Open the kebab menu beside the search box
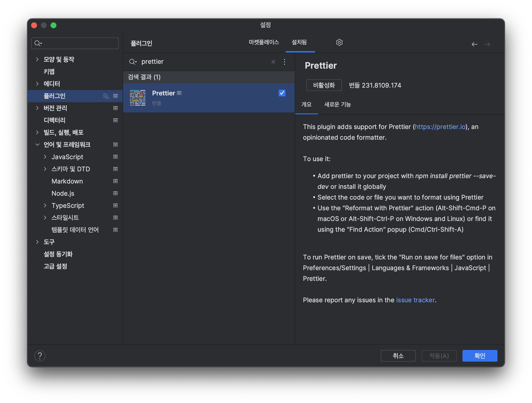The height and width of the screenshot is (403, 532). [x=284, y=62]
